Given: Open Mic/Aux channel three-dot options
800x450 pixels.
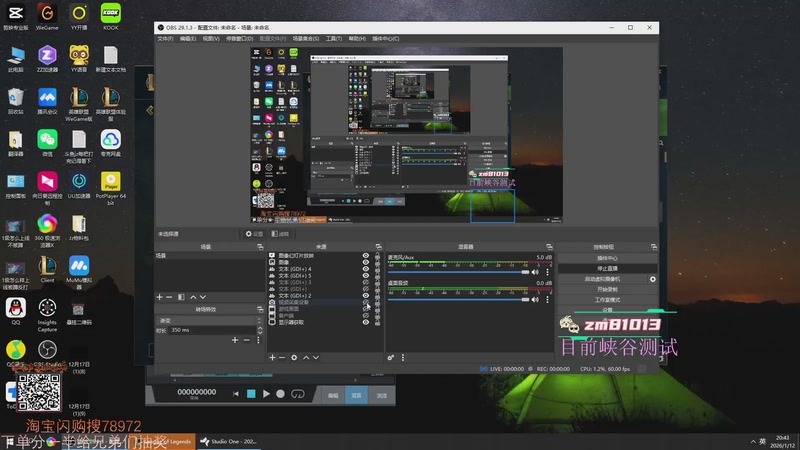Looking at the screenshot, I should tap(547, 272).
